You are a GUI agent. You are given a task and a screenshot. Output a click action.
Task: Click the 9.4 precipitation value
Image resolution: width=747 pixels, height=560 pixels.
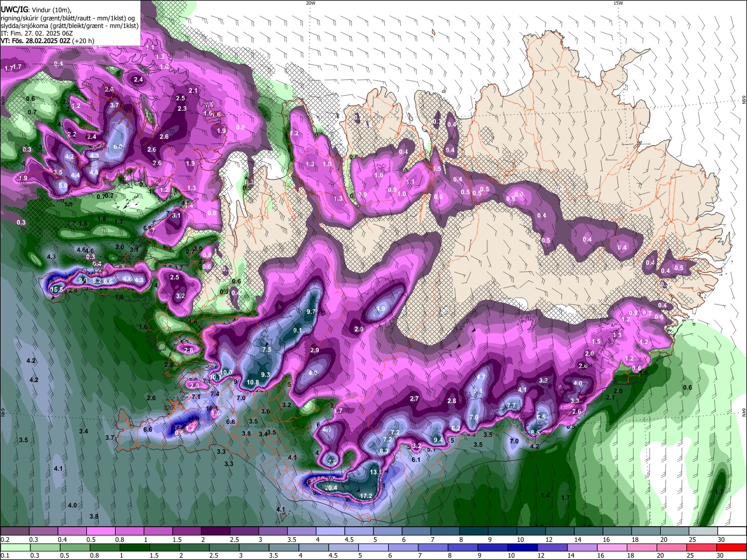click(439, 440)
